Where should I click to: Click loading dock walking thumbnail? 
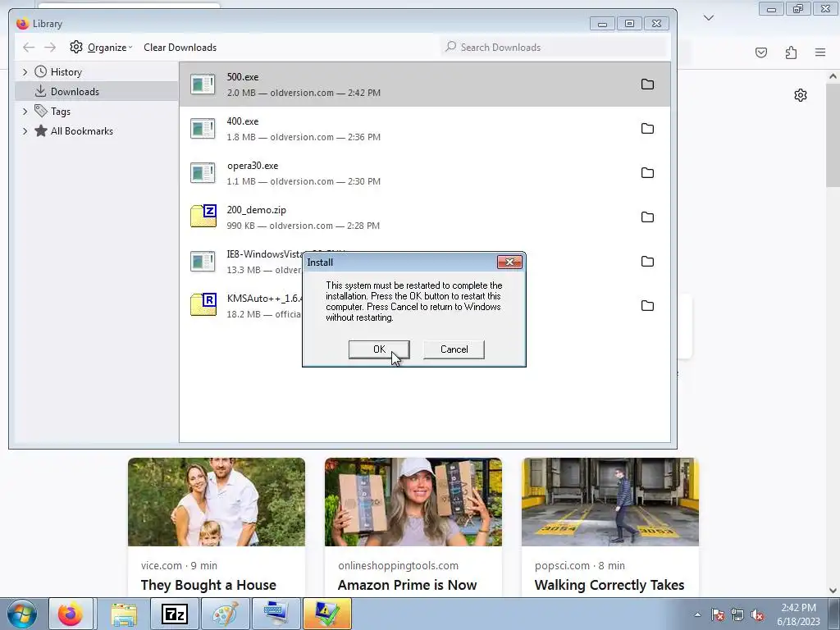tap(610, 502)
